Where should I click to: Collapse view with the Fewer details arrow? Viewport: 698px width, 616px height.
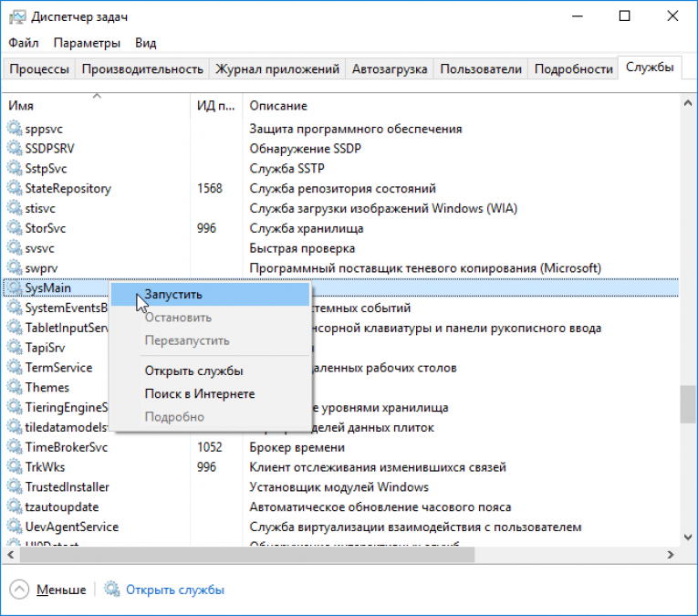(x=19, y=590)
